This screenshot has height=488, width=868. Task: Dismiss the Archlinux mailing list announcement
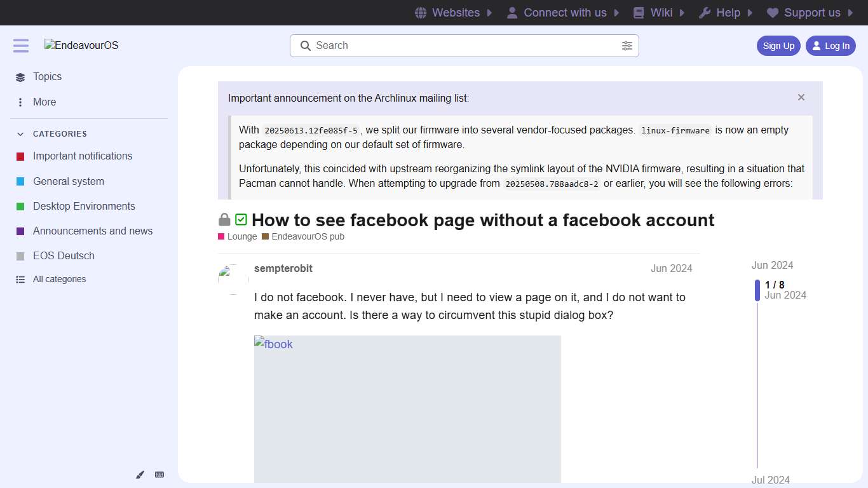pos(801,97)
